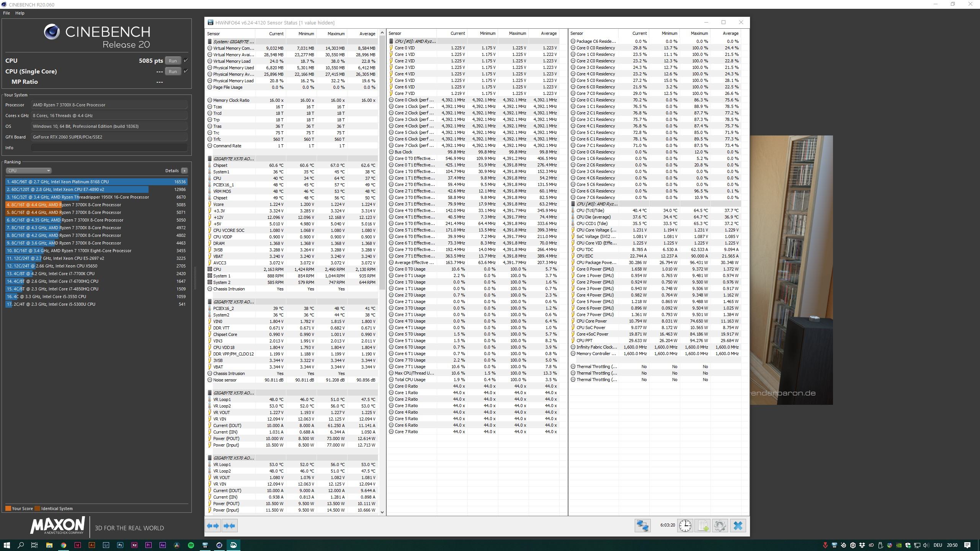The image size is (980, 551).
Task: Select Total CPU Usage row
Action: pyautogui.click(x=474, y=380)
